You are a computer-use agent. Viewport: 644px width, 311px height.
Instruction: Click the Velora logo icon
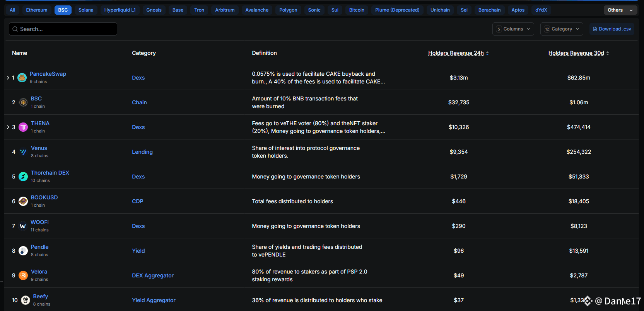pos(24,275)
